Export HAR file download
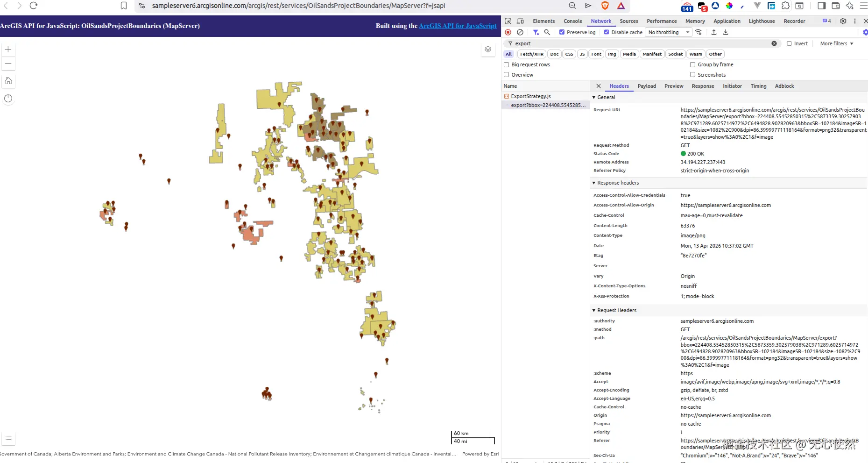Viewport: 868px width, 463px height. click(726, 32)
